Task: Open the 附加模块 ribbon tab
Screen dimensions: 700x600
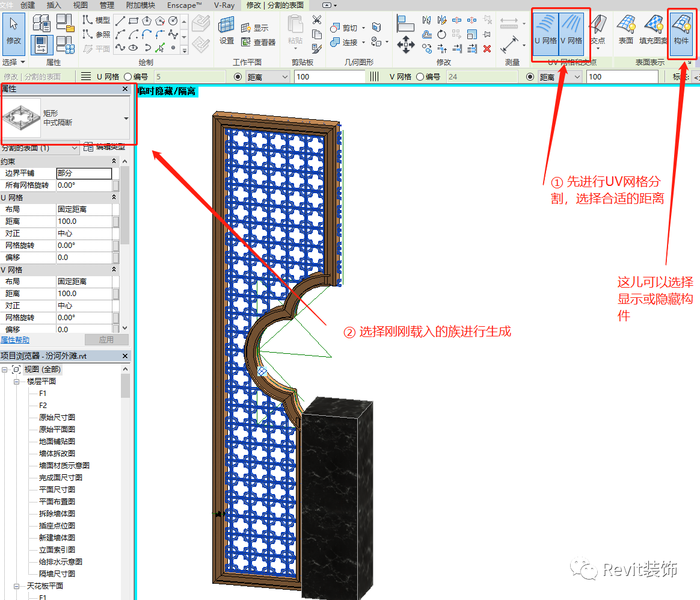Action: click(141, 5)
